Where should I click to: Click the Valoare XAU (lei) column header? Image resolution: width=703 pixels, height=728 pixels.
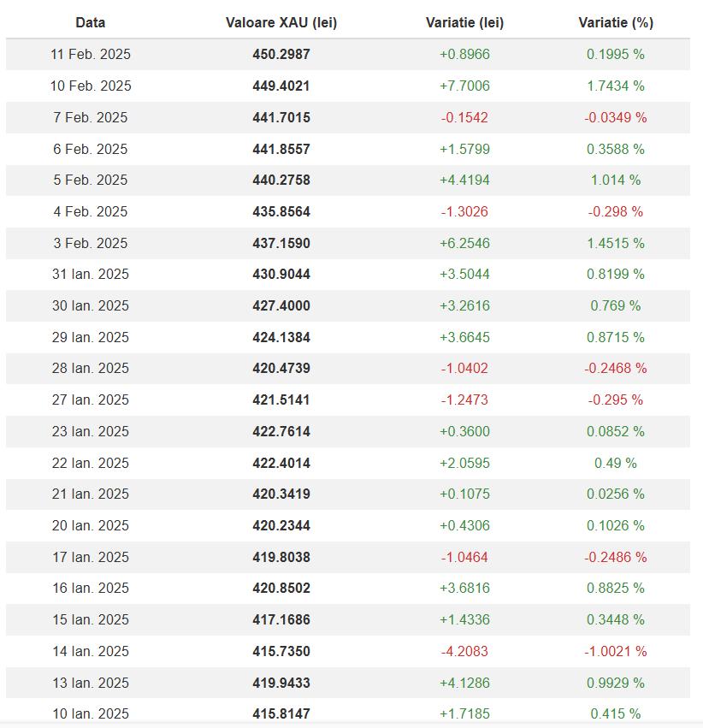pos(281,23)
